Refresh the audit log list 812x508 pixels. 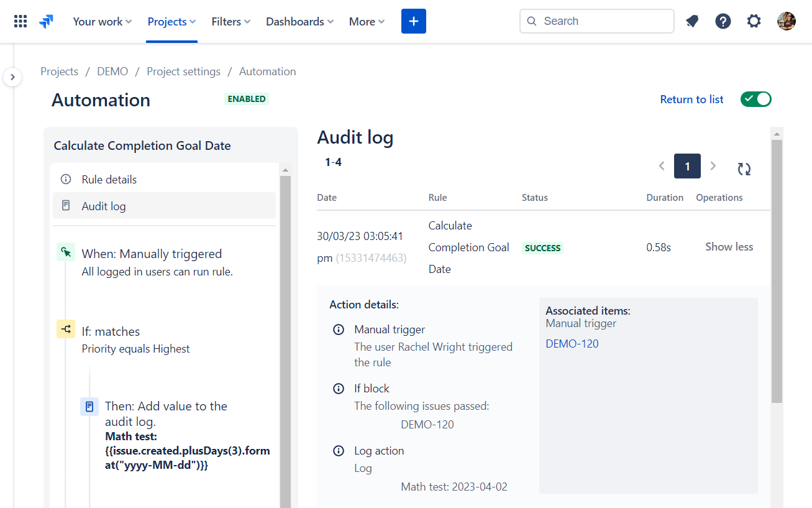pos(744,169)
